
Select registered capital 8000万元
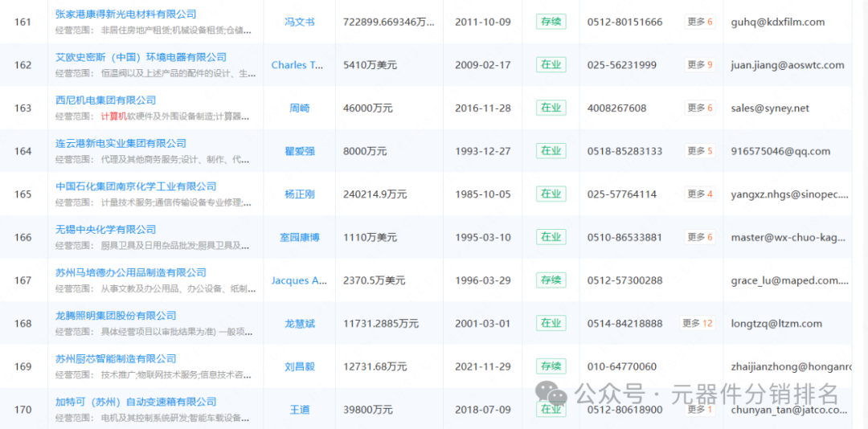coord(365,151)
